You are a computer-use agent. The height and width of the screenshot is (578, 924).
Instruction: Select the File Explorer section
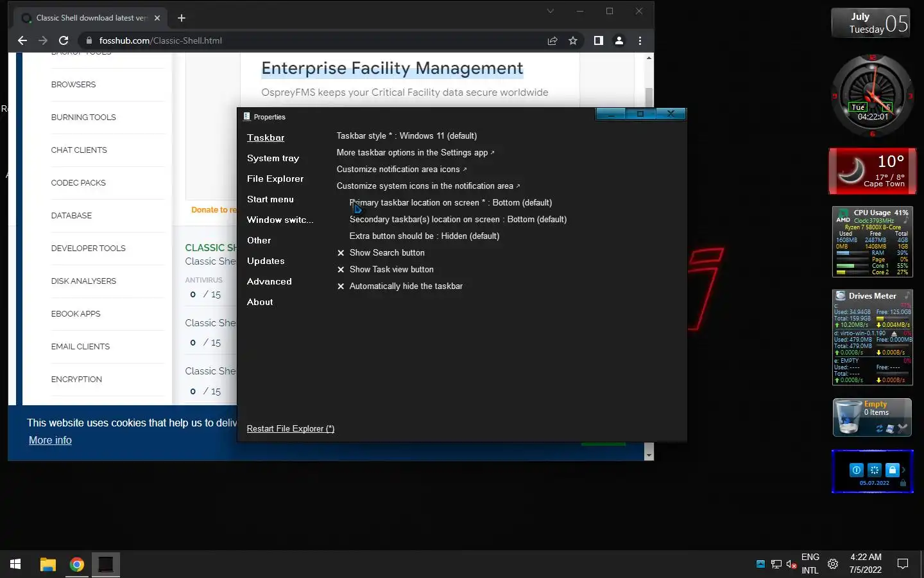pos(275,179)
